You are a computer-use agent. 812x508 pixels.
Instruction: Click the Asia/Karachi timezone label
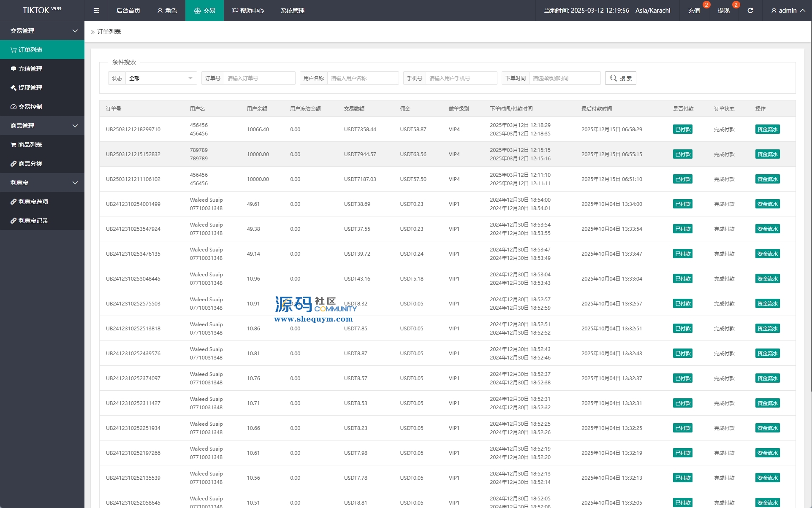coord(653,11)
